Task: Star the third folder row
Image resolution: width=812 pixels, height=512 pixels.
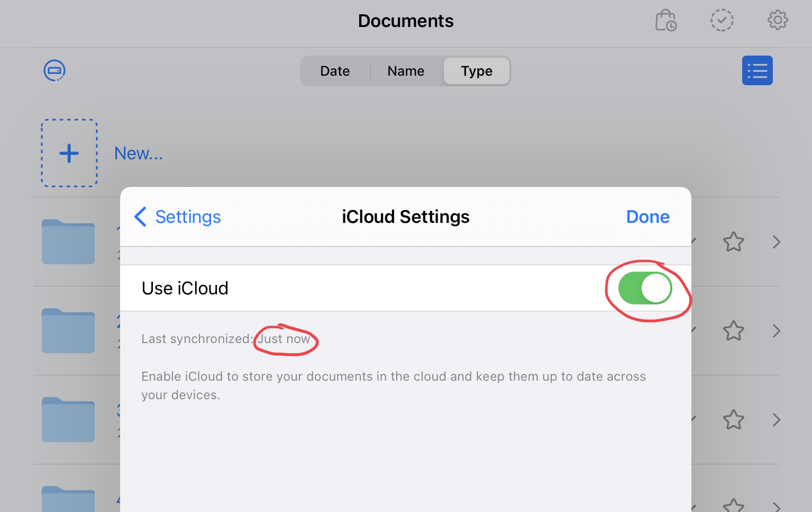Action: [x=733, y=420]
